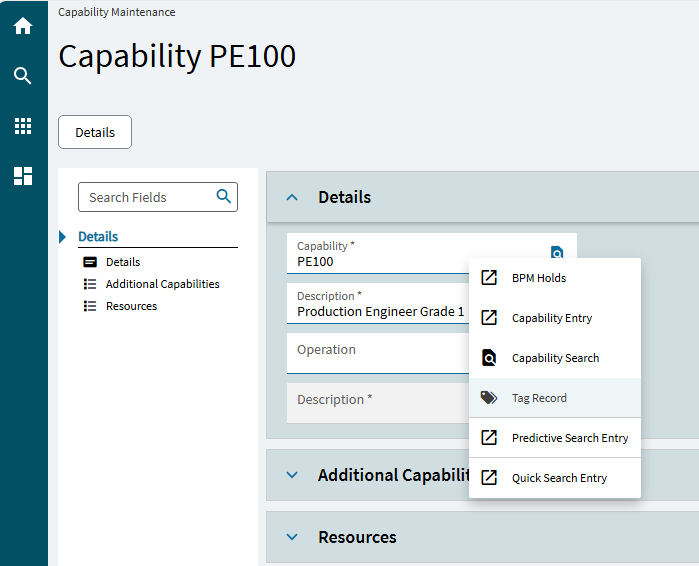Click the Tag Record tag icon
Image resolution: width=699 pixels, height=566 pixels.
coord(489,398)
